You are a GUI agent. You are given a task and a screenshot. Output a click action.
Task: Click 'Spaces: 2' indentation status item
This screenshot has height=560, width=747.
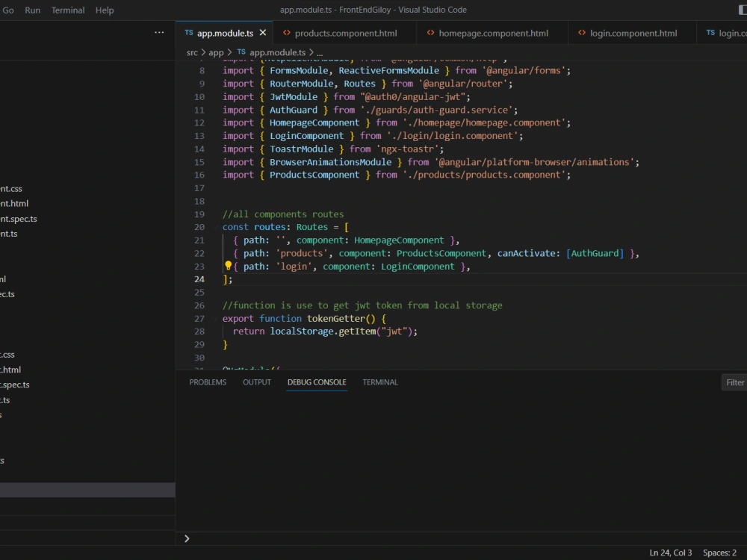pos(719,553)
